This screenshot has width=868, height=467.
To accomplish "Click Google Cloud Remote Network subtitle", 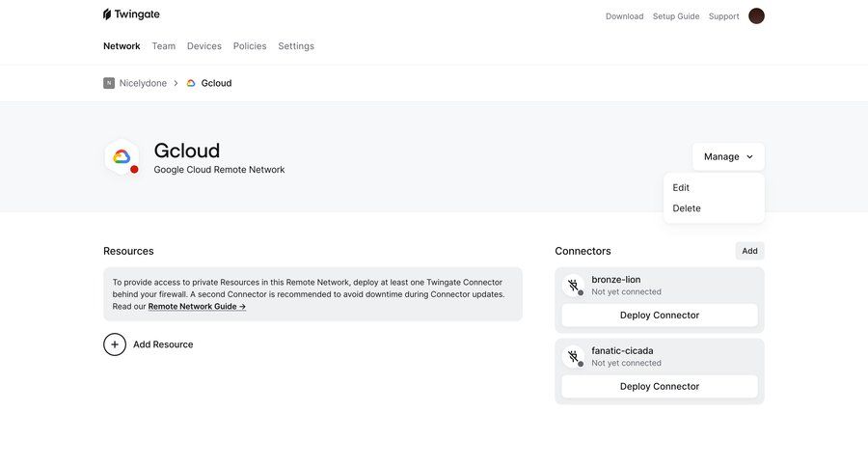I will coord(219,170).
